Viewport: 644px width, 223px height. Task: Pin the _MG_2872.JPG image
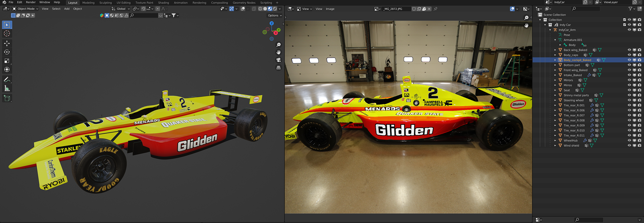tap(435, 9)
